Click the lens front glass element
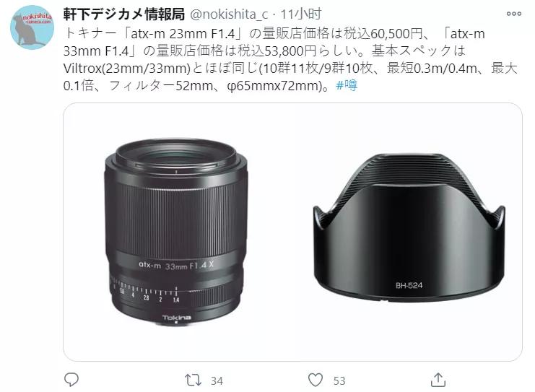The image size is (535, 392). [x=175, y=156]
